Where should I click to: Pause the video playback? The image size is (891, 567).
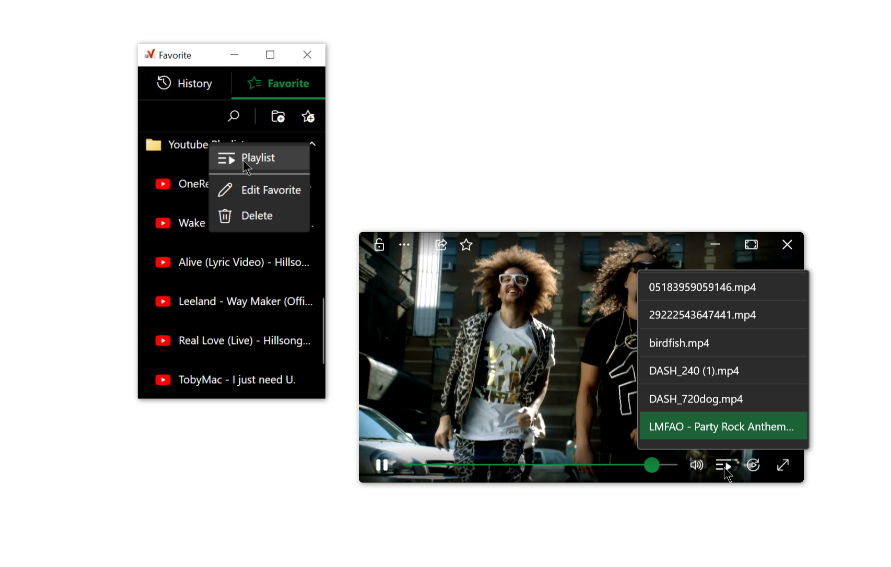pos(382,465)
